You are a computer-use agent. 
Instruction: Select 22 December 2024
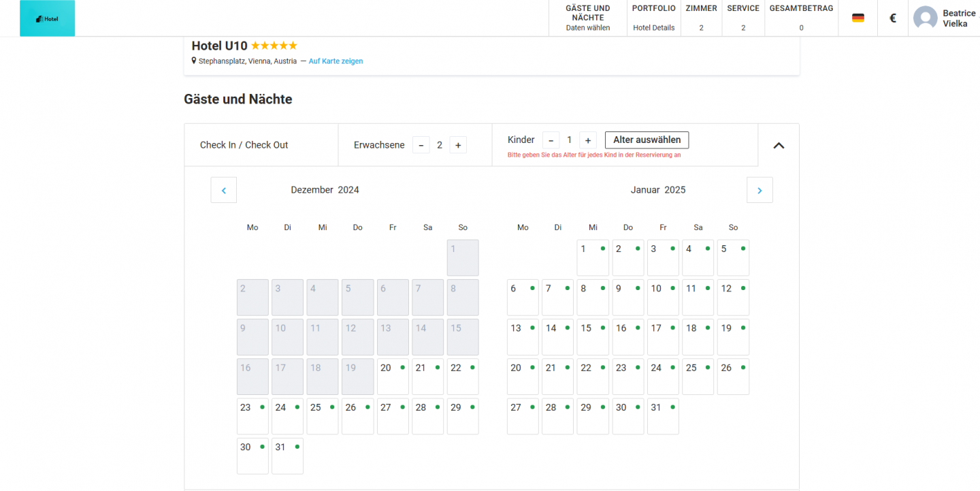coord(463,377)
